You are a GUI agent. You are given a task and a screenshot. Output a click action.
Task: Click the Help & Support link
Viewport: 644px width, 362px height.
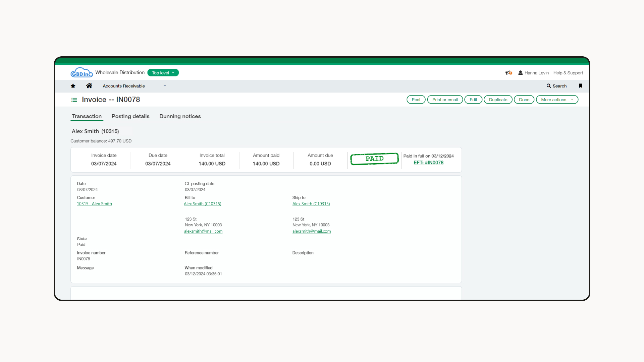pyautogui.click(x=568, y=73)
